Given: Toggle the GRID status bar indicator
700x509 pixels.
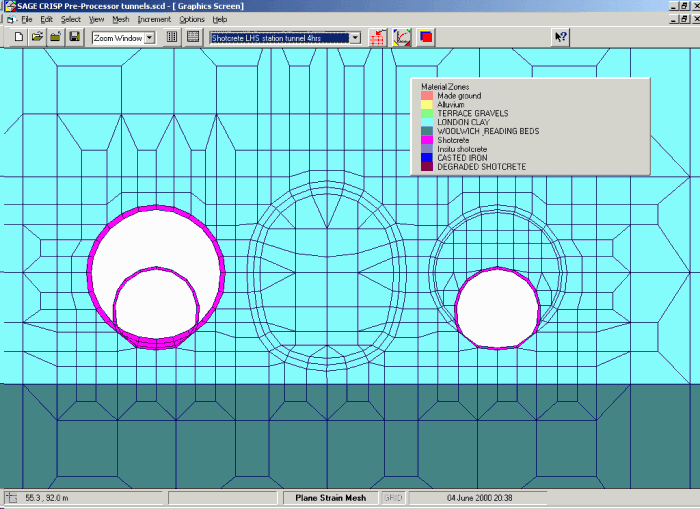Looking at the screenshot, I should click(x=393, y=498).
